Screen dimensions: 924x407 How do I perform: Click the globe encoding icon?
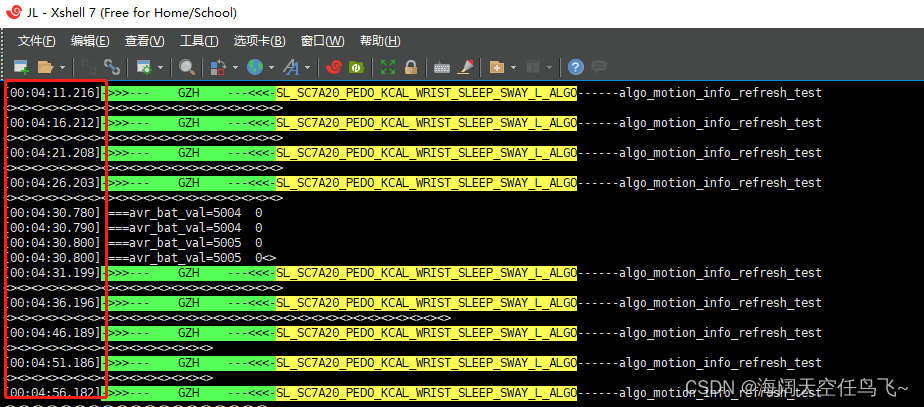255,67
